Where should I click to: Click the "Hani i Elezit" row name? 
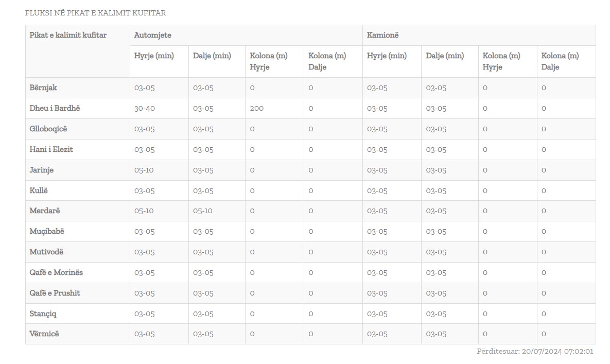[x=51, y=149]
